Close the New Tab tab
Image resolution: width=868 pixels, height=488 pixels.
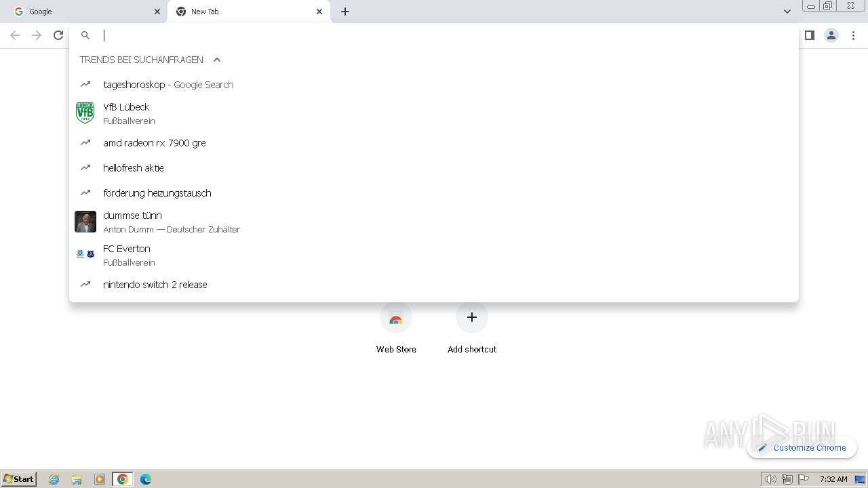coord(319,12)
